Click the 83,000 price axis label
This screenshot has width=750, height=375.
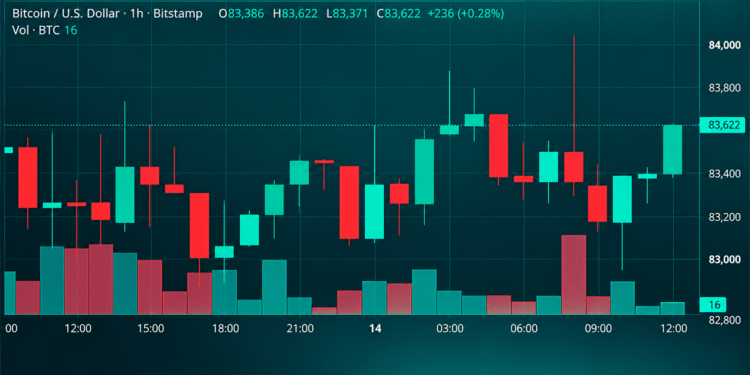(x=724, y=260)
